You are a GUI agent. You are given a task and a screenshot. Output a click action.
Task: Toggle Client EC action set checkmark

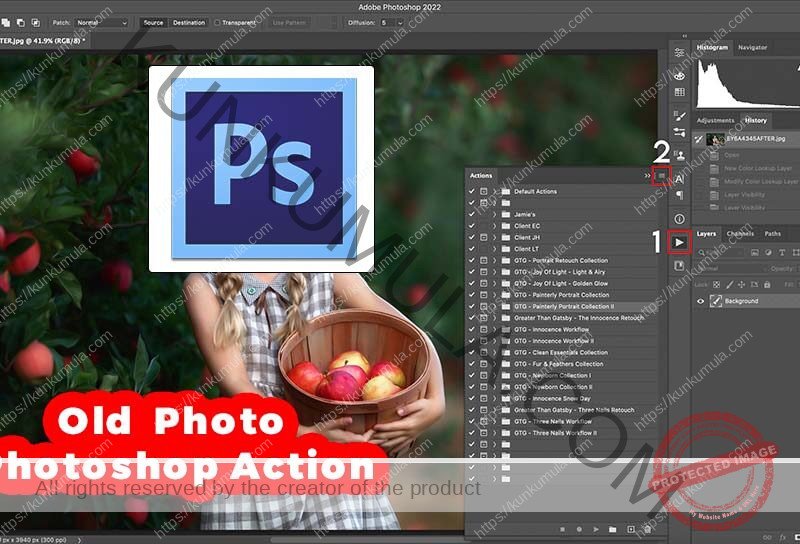coord(471,226)
